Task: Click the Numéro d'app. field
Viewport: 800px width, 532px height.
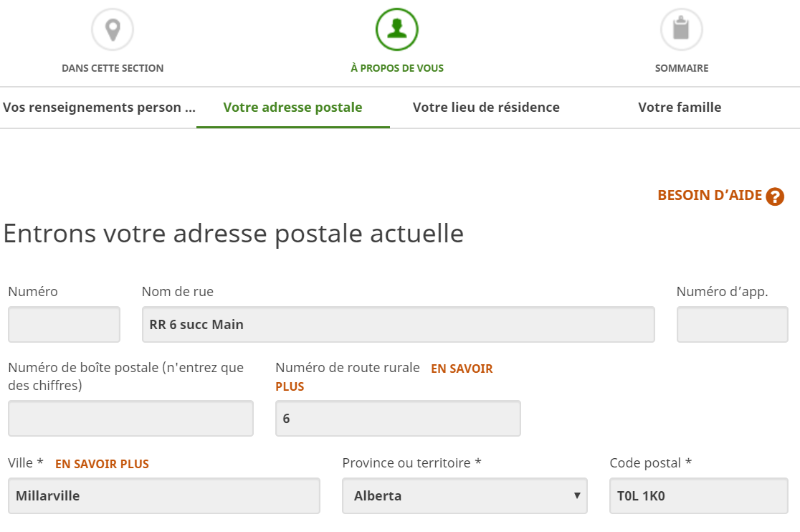Action: [733, 324]
